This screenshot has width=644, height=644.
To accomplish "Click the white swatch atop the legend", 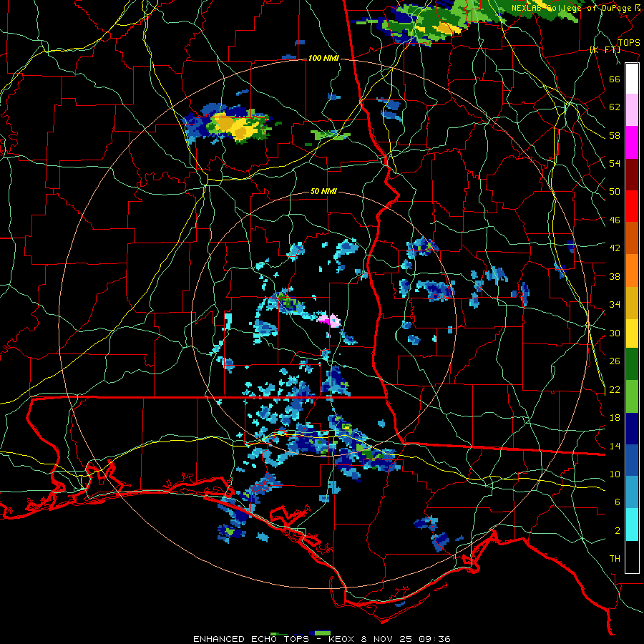I will coord(632,79).
